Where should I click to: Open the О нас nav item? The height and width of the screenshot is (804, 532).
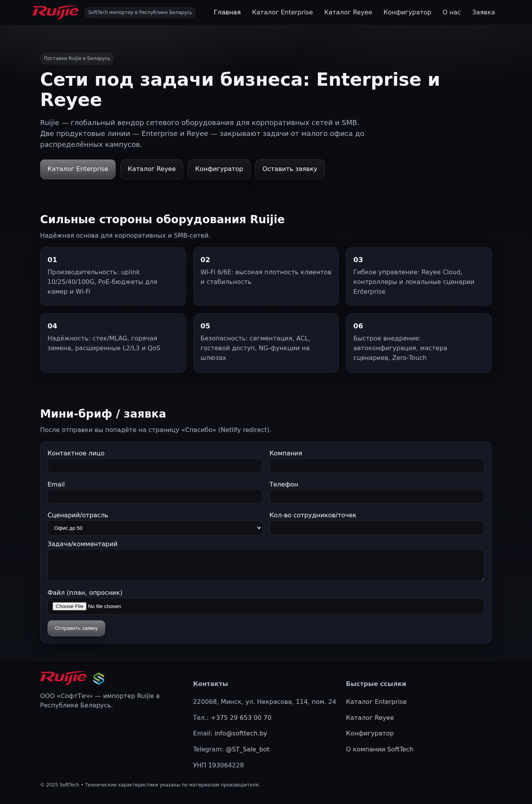(452, 12)
